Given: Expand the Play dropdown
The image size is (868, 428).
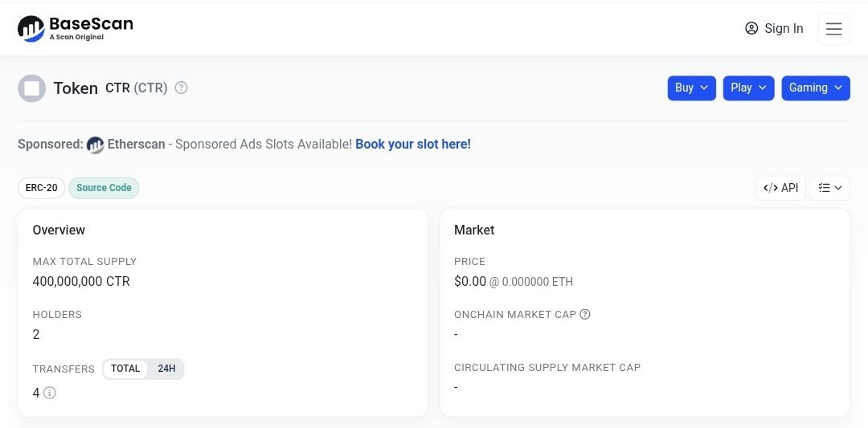Looking at the screenshot, I should pos(748,88).
